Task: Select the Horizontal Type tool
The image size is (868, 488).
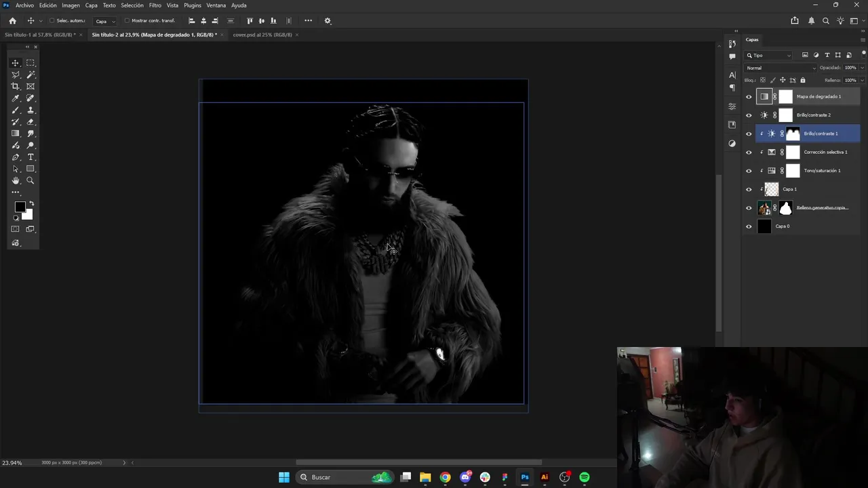Action: [31, 157]
